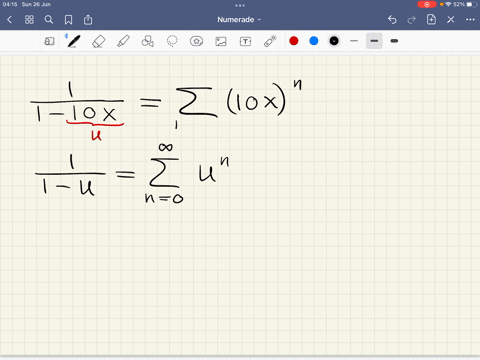Select the thin stroke width
The width and height of the screenshot is (480, 360).
[354, 41]
